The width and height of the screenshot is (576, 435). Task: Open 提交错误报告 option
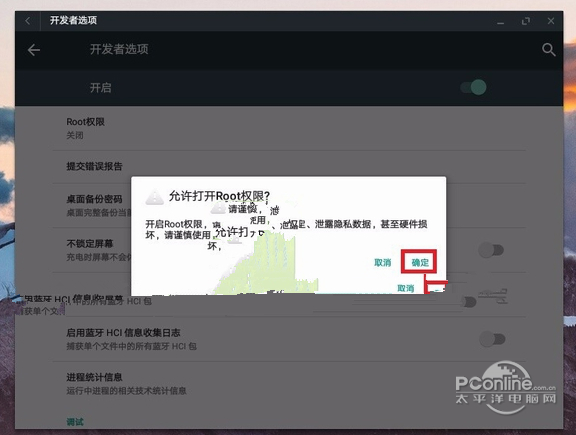(289, 167)
